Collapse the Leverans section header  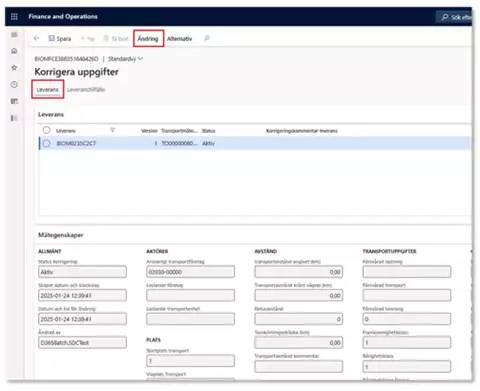click(51, 114)
